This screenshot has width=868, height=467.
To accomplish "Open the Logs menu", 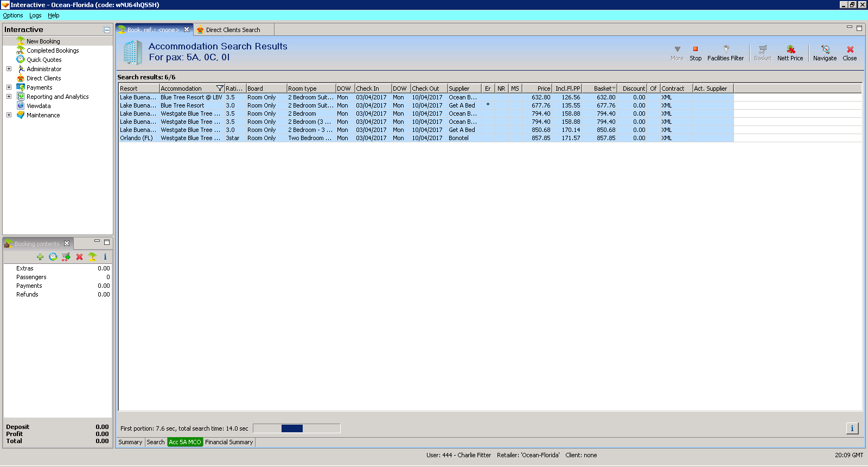I will [x=35, y=15].
